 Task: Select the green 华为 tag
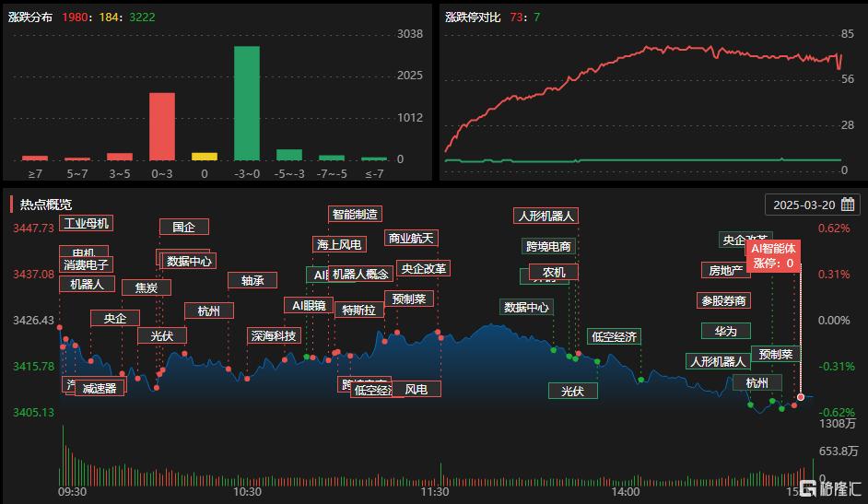click(725, 331)
